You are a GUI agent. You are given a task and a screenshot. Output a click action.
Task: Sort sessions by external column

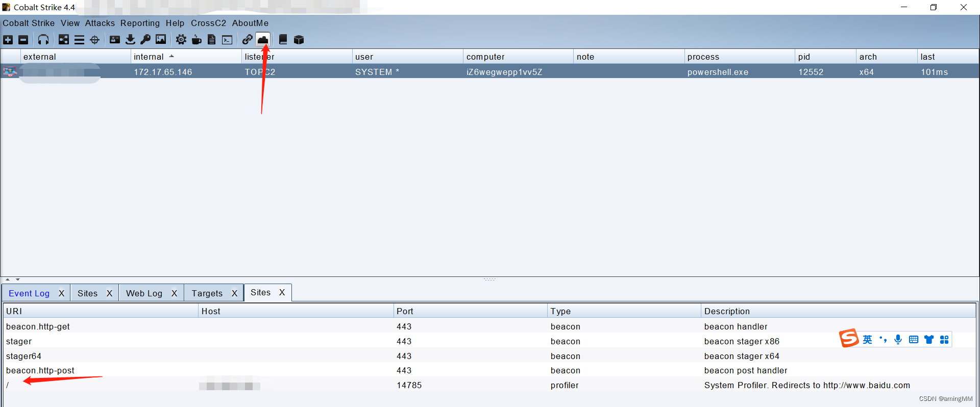click(x=76, y=57)
